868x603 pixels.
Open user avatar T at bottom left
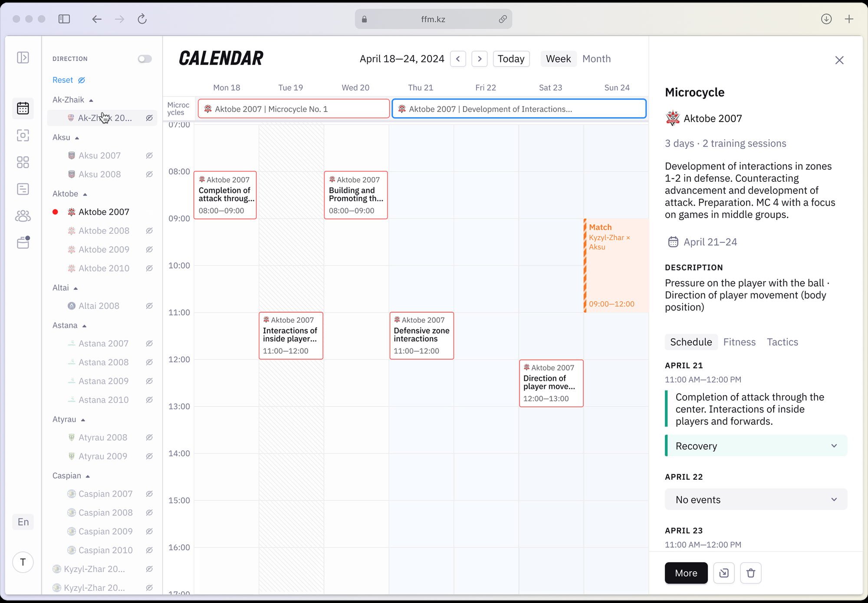tap(23, 562)
